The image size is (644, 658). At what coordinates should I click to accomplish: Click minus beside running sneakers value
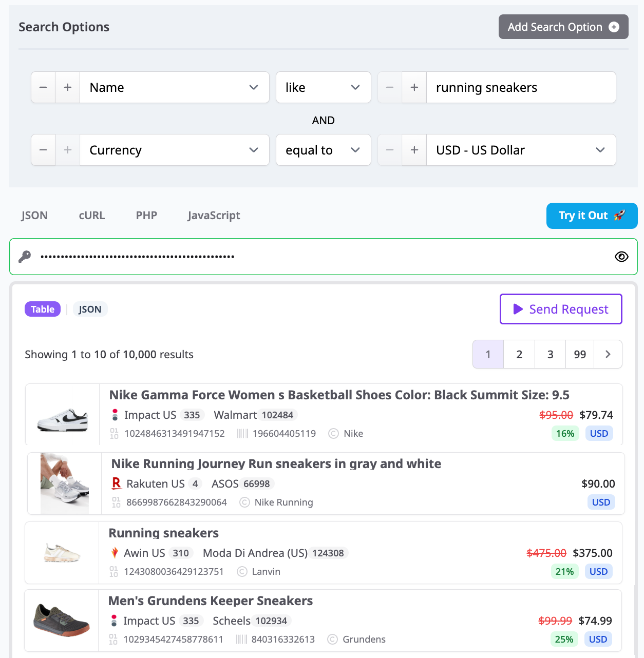click(x=390, y=87)
